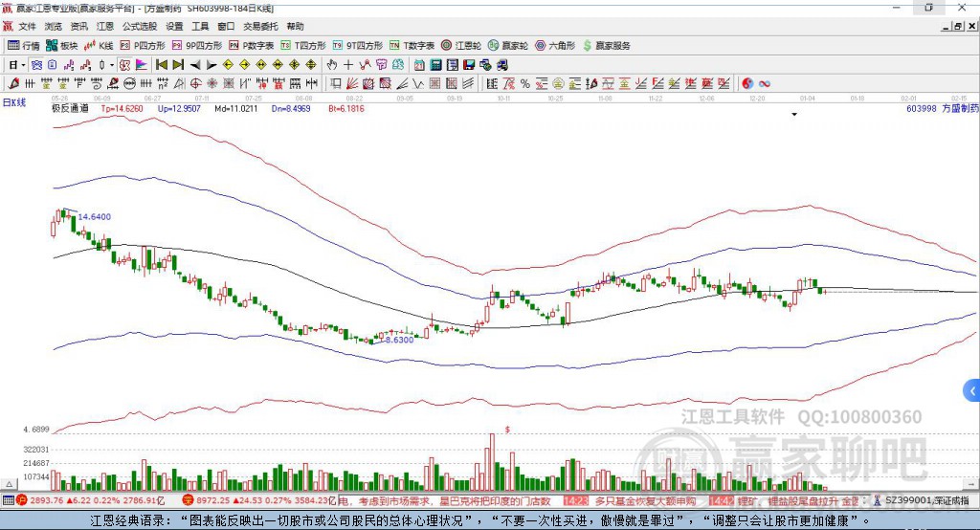Click the Tp=14.6260 value
This screenshot has height=530, width=980.
click(122, 108)
